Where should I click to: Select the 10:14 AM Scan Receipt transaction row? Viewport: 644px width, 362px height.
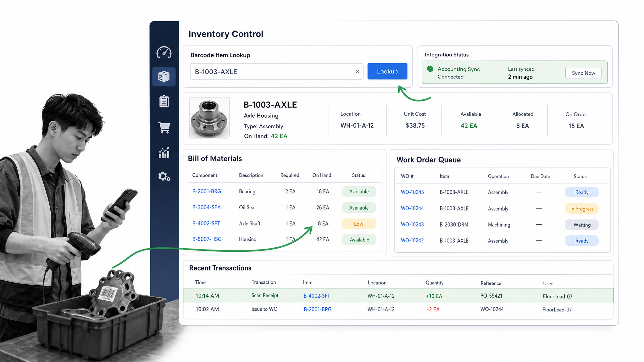pos(398,296)
